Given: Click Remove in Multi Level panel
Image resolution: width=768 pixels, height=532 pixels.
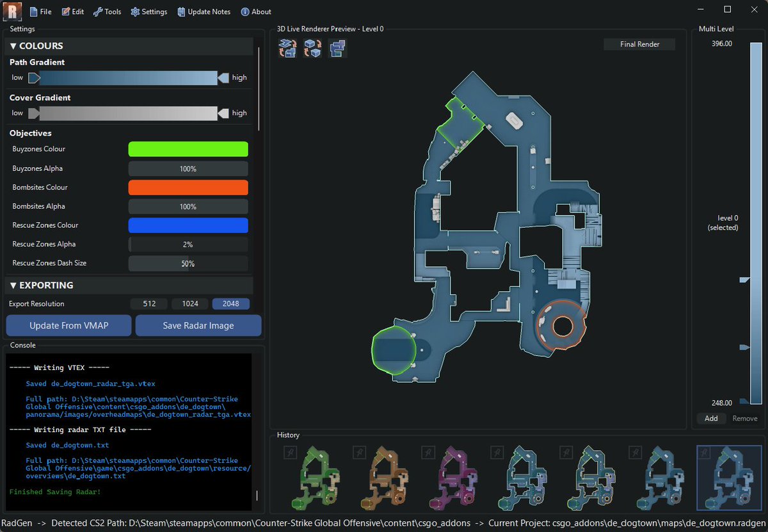Looking at the screenshot, I should pos(744,418).
